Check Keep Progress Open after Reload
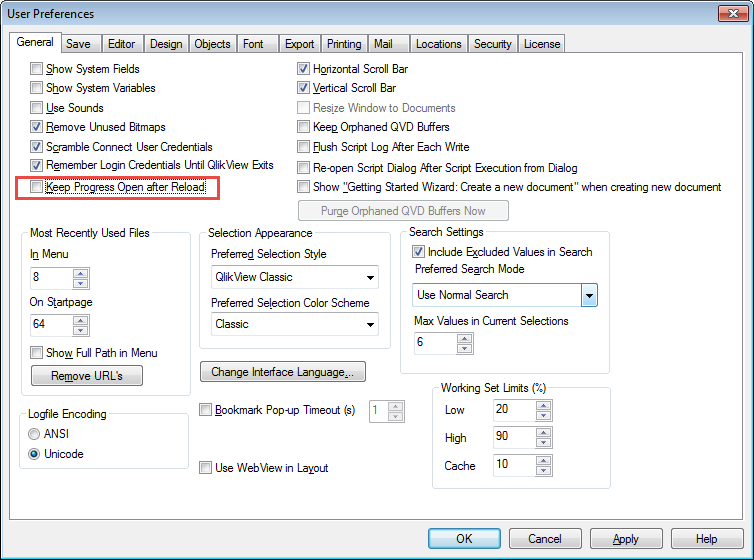This screenshot has width=754, height=560. (36, 187)
